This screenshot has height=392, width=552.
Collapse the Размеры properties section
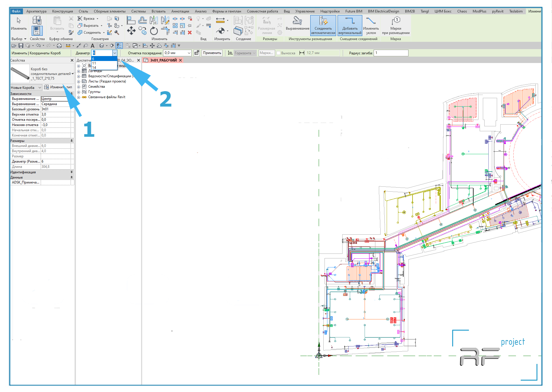(x=71, y=141)
